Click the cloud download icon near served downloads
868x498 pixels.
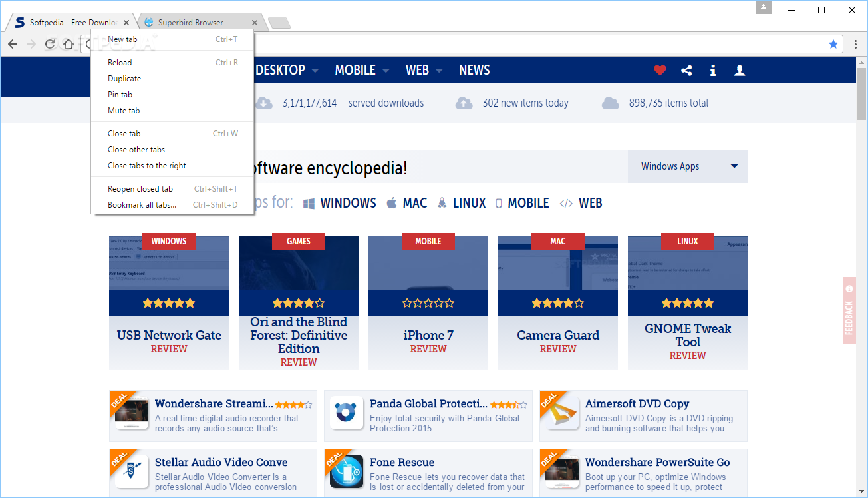click(x=264, y=103)
